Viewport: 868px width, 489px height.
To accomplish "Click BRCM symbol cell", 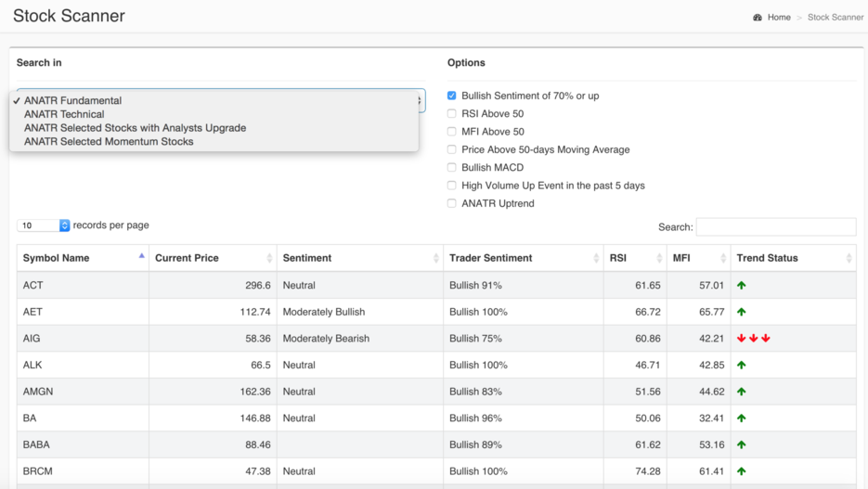I will pos(83,471).
